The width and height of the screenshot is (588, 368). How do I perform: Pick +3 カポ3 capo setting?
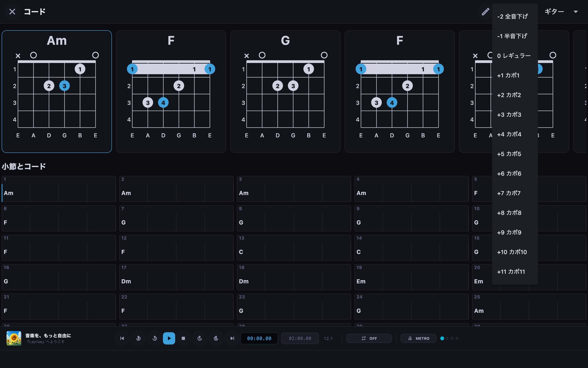[x=515, y=115]
